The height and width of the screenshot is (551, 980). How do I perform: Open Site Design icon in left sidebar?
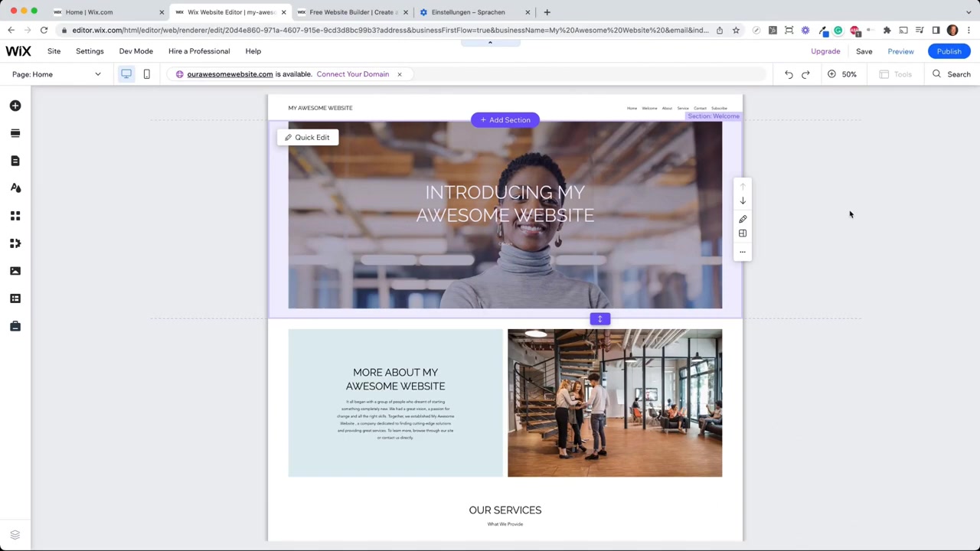click(15, 188)
